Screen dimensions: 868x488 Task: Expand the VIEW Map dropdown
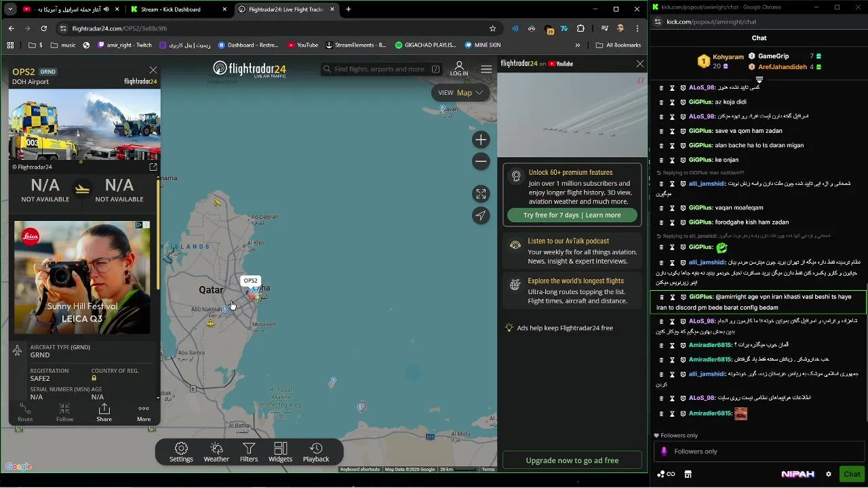click(x=460, y=93)
